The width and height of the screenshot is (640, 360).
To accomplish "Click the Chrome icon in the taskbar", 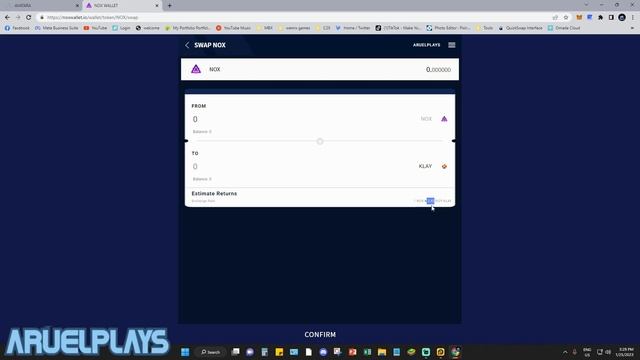I will (x=455, y=352).
